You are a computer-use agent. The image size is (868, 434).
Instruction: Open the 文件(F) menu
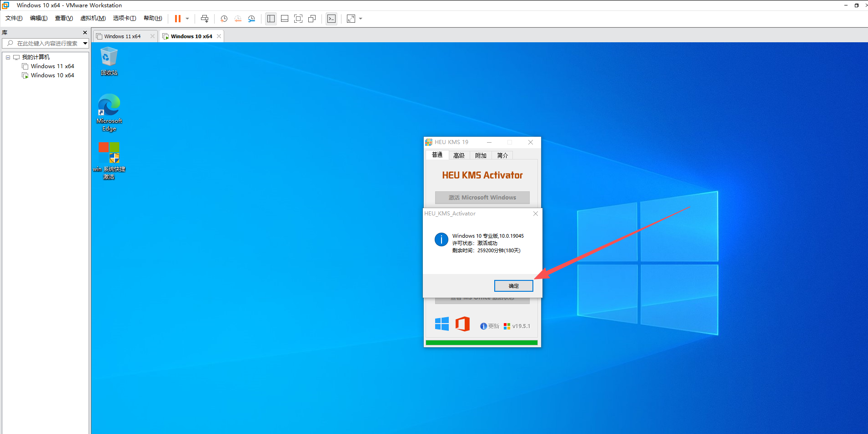coord(14,18)
